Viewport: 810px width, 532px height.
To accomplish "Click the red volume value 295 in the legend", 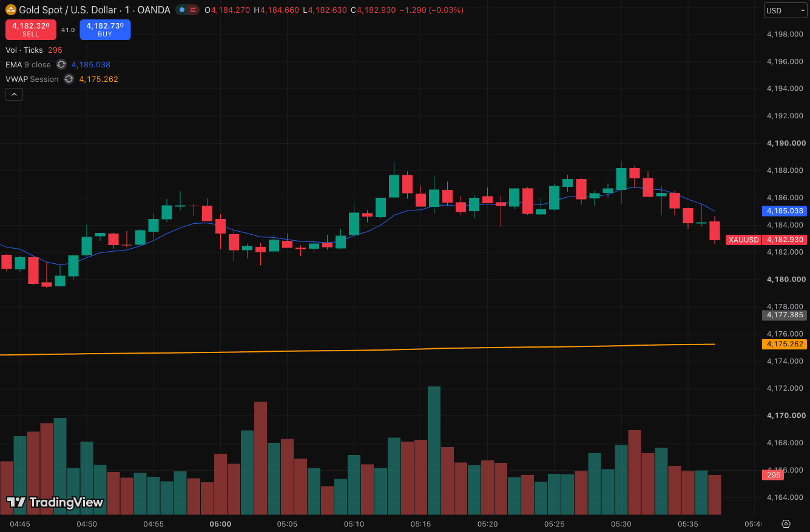I will point(55,50).
